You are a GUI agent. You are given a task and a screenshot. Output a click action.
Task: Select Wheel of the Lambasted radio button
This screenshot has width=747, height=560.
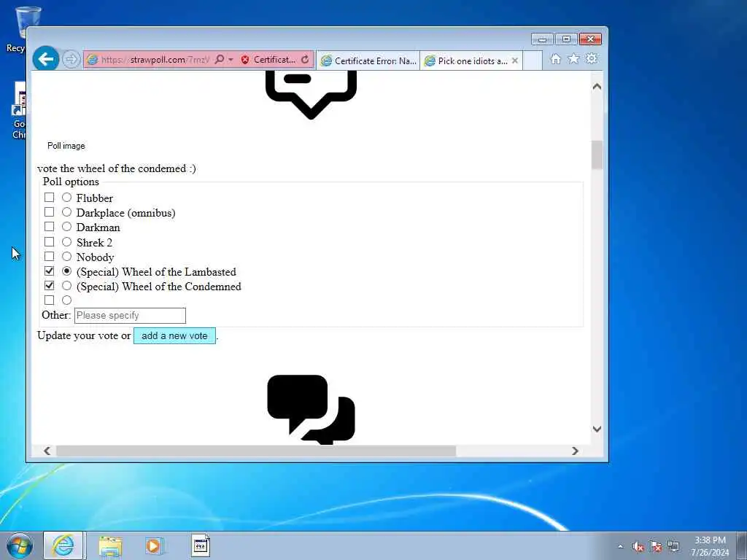[66, 271]
